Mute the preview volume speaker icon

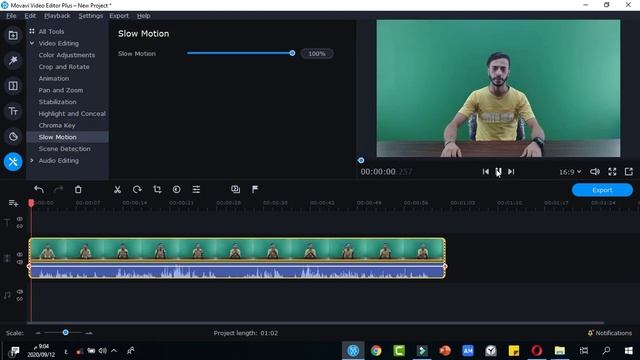tap(595, 172)
